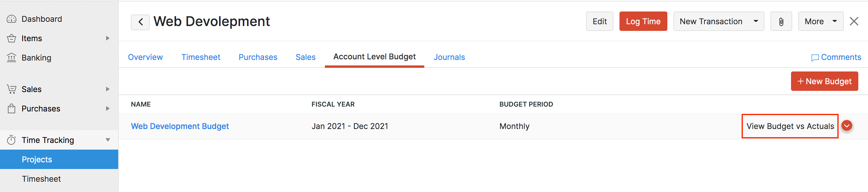Click the Items icon in the sidebar
The width and height of the screenshot is (868, 192).
click(12, 38)
